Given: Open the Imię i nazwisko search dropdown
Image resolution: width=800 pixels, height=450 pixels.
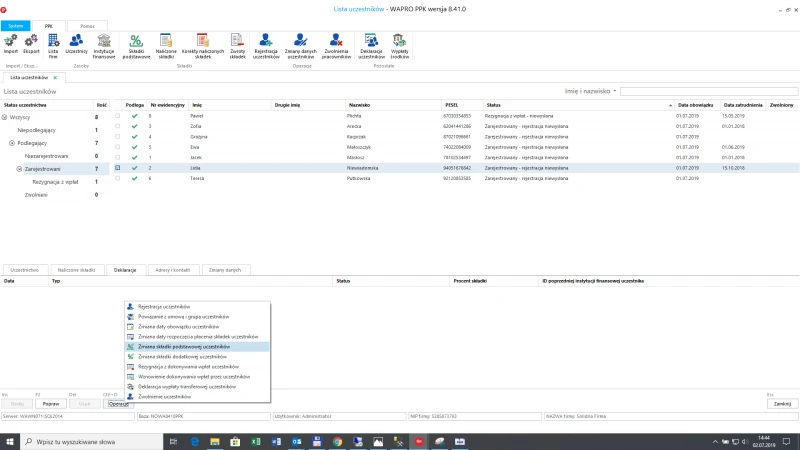Looking at the screenshot, I should point(590,91).
